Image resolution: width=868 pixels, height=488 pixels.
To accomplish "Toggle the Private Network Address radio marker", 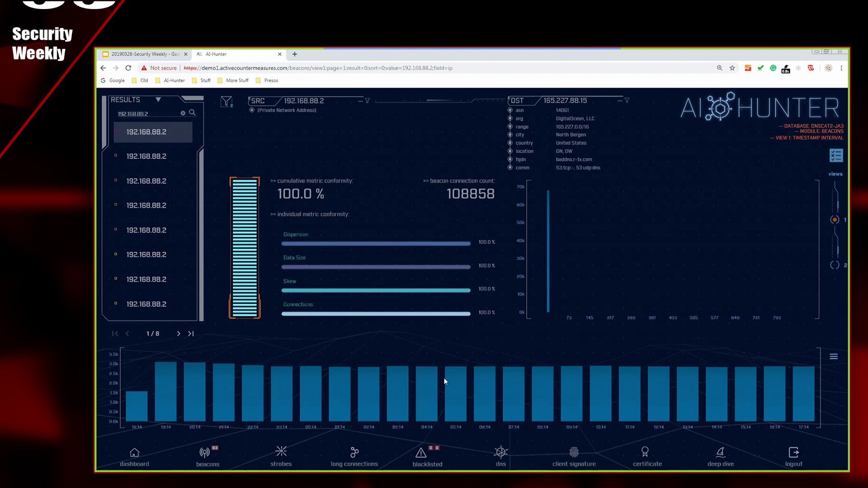I will 252,110.
